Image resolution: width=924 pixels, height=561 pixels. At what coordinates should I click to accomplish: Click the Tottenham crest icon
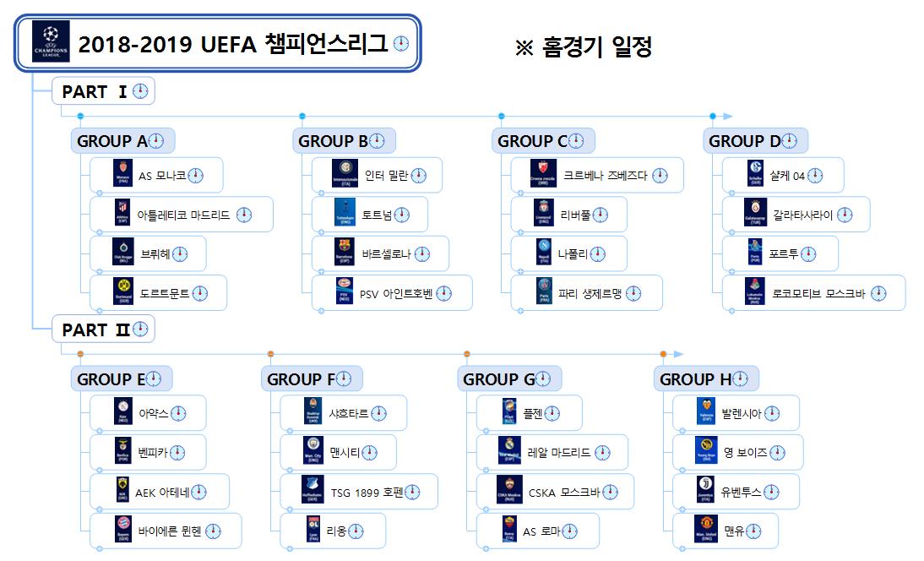(344, 215)
